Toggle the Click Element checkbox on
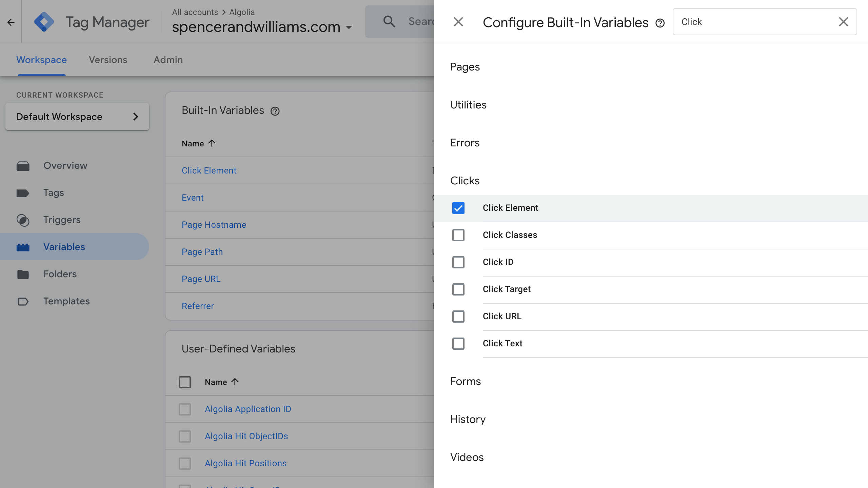The width and height of the screenshot is (868, 488). tap(458, 208)
